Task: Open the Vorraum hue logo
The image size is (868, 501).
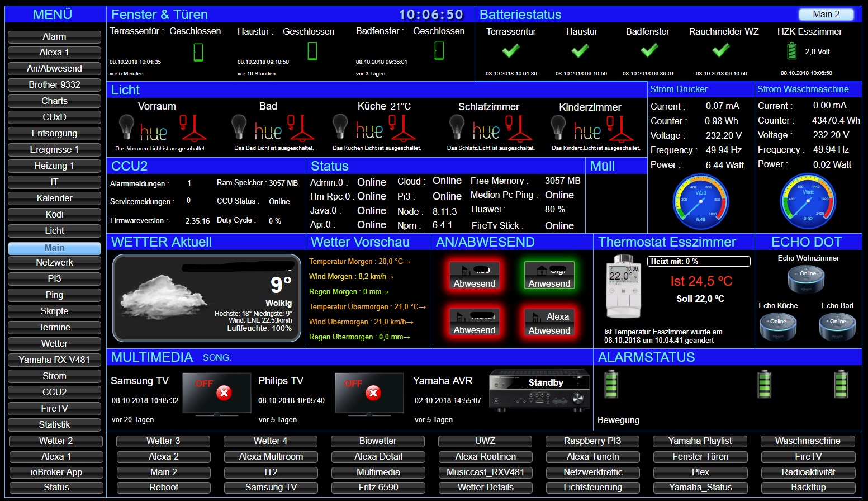Action: point(154,132)
